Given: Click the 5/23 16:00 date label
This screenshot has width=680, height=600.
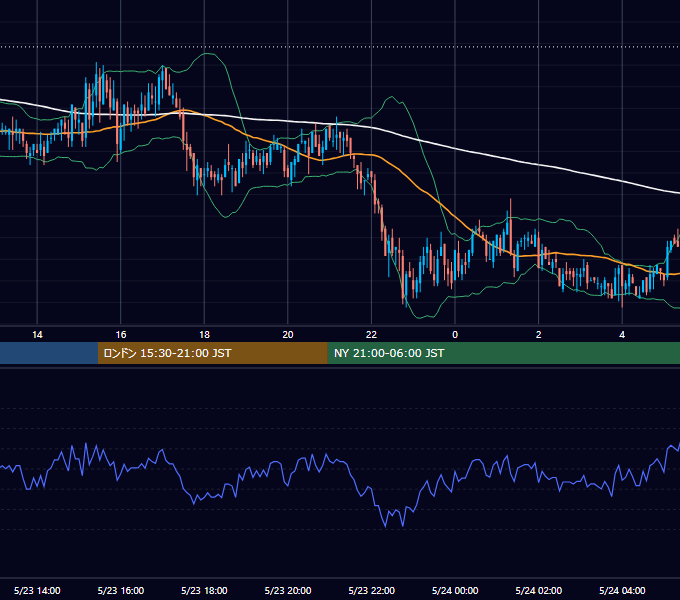Looking at the screenshot, I should coord(121,590).
